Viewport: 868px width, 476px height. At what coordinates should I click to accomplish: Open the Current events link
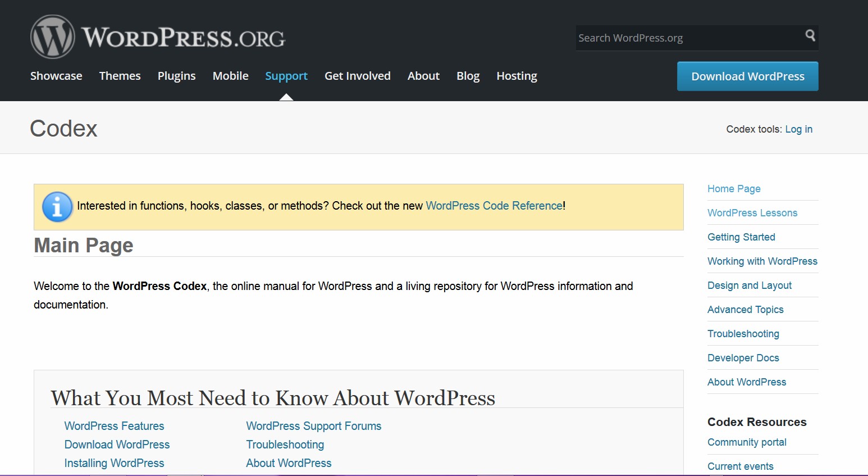741,466
